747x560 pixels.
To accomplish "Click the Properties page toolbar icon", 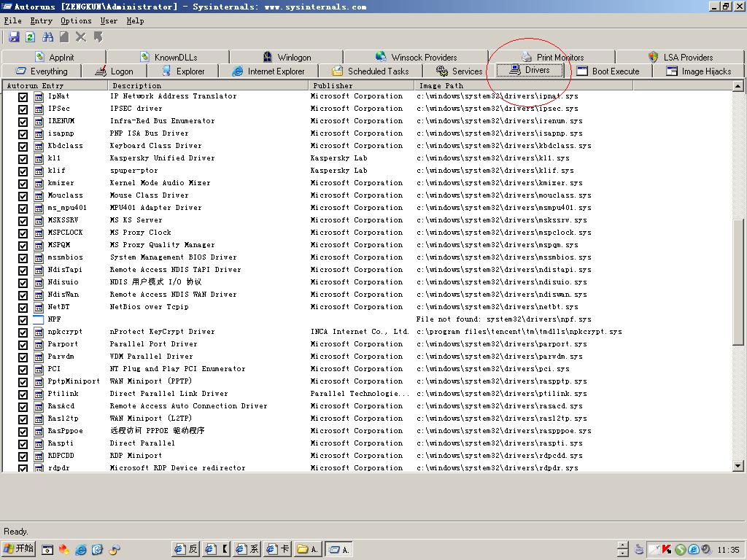I will [64, 37].
